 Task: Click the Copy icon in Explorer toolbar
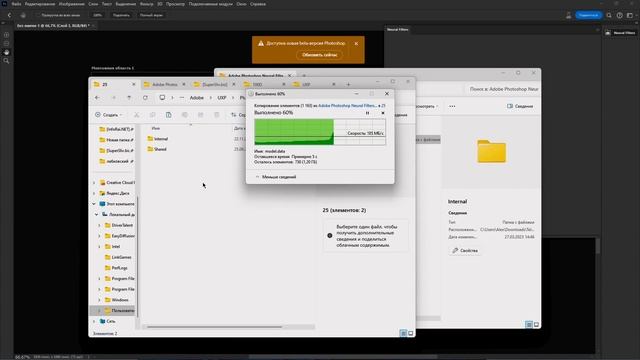click(152, 115)
